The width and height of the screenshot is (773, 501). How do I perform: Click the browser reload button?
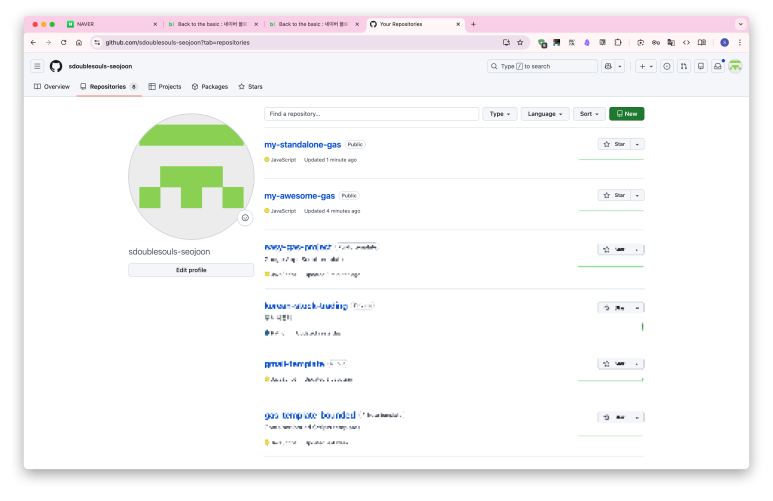(x=63, y=42)
